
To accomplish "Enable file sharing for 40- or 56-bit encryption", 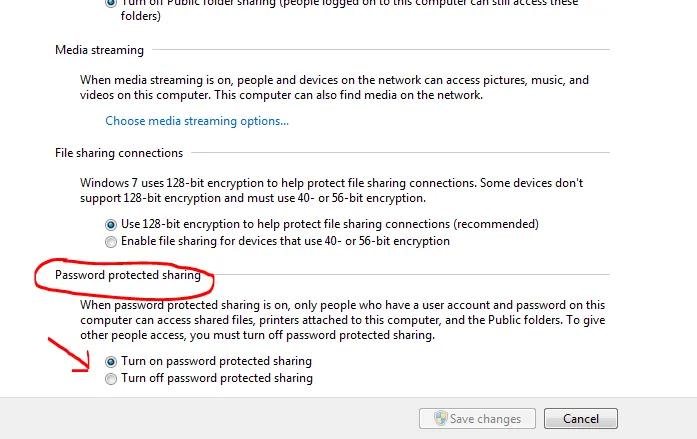I will pyautogui.click(x=111, y=241).
